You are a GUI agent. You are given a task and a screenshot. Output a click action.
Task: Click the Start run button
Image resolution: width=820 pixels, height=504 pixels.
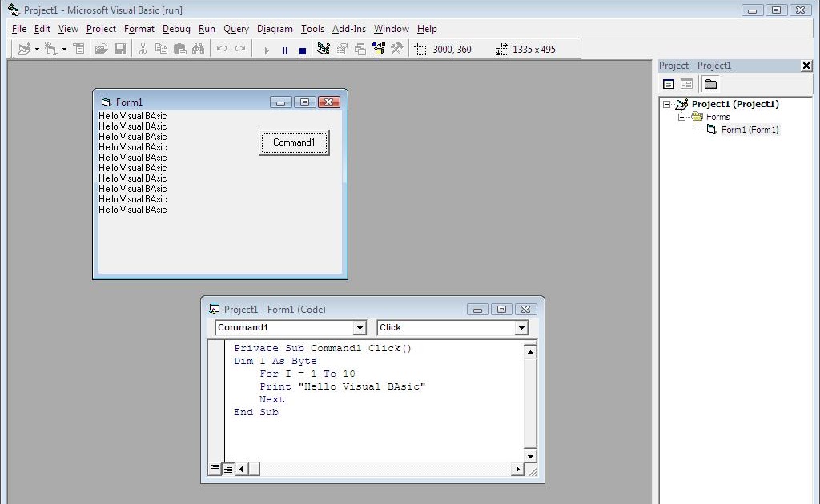(267, 50)
